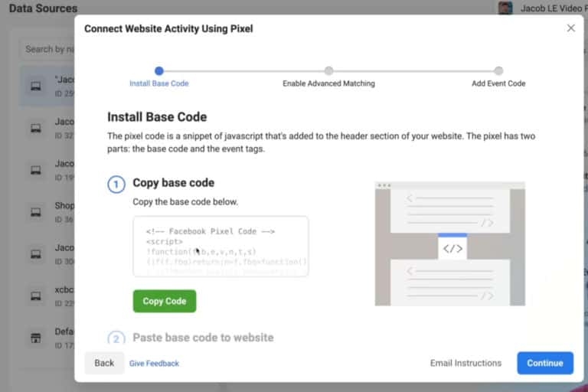Click the "Copy the base code below." text
Viewport: 588px width, 392px height.
tap(185, 202)
